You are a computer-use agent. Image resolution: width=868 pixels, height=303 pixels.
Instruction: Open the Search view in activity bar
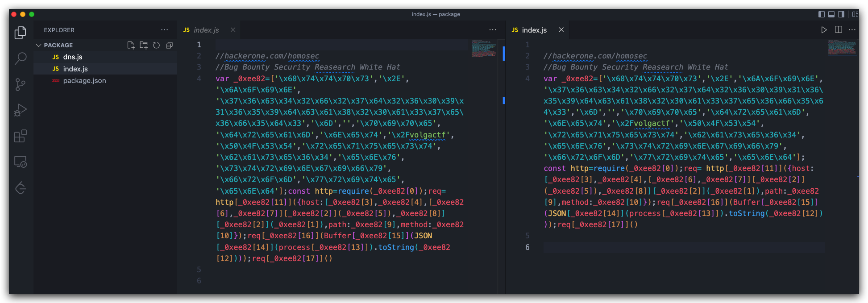pyautogui.click(x=21, y=58)
